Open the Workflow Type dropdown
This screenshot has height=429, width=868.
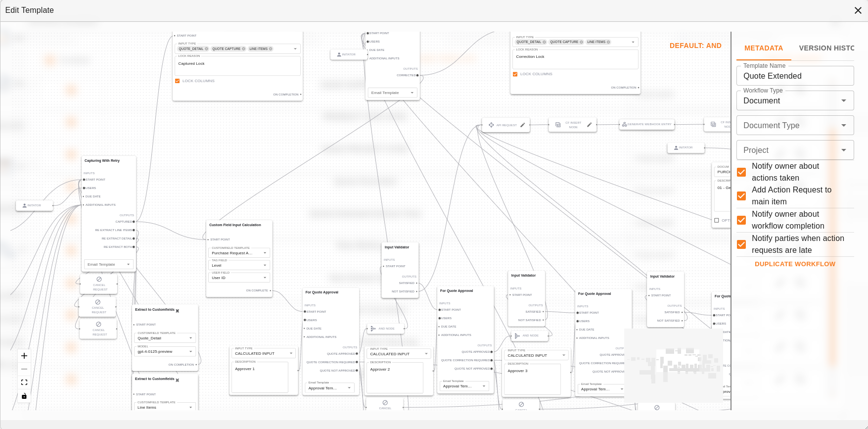pyautogui.click(x=795, y=101)
